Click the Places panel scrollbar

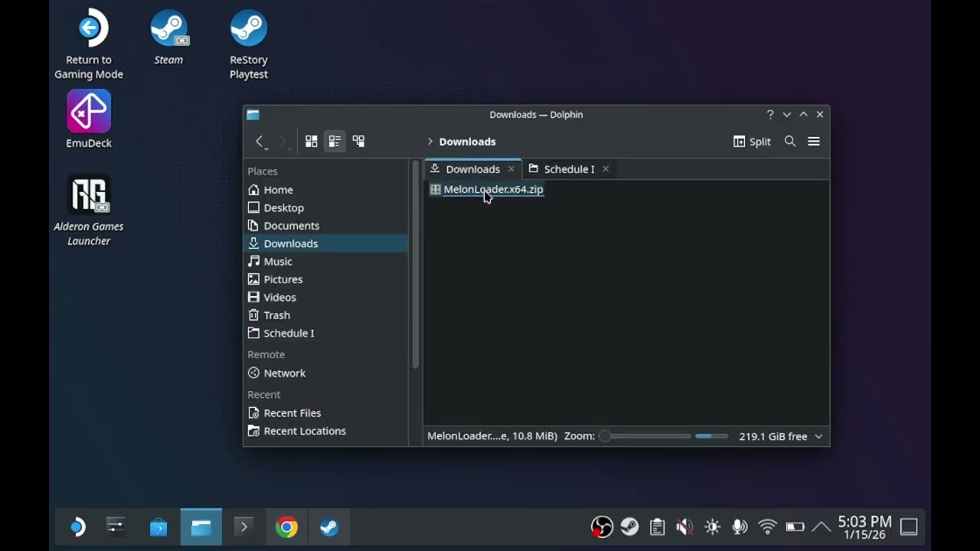coord(416,264)
